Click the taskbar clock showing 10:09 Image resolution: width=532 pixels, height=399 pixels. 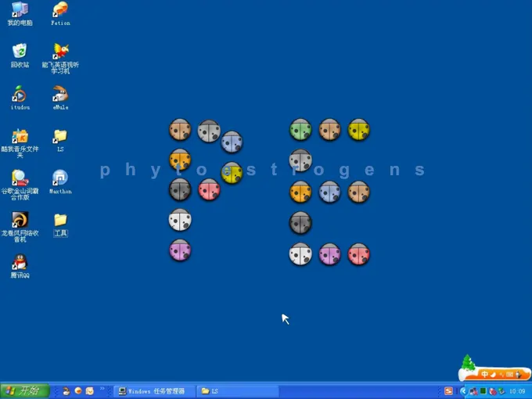(517, 391)
